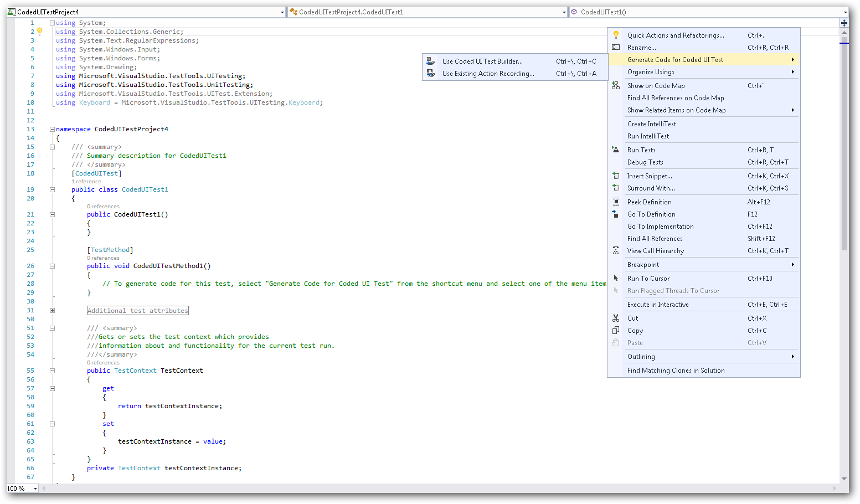Screen dimensions: 860x504
Task: Click the lightbulb on line 2 margin
Action: point(40,32)
